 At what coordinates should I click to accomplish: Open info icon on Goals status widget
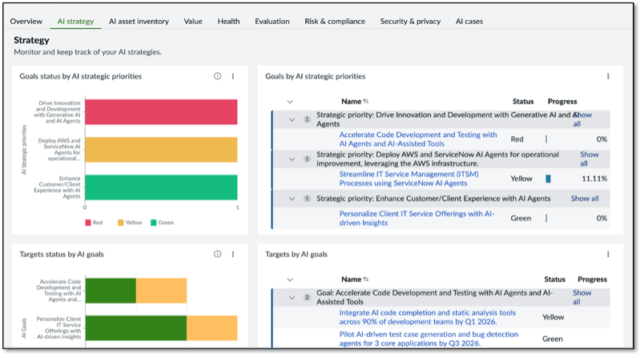pos(217,76)
